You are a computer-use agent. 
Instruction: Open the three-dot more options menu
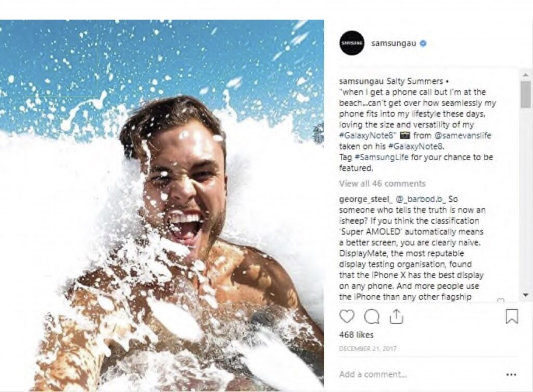[511, 374]
